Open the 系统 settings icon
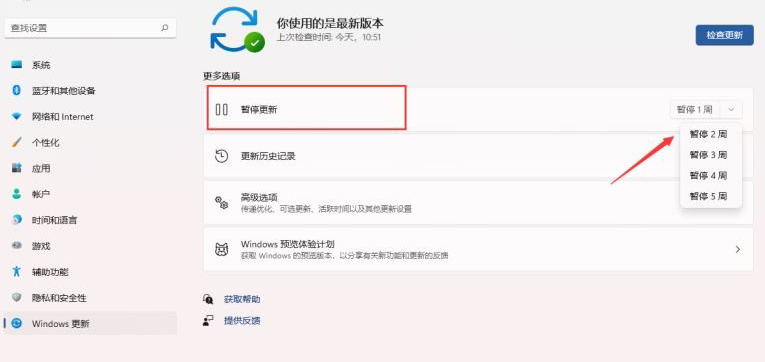The image size is (765, 362). pyautogui.click(x=17, y=65)
